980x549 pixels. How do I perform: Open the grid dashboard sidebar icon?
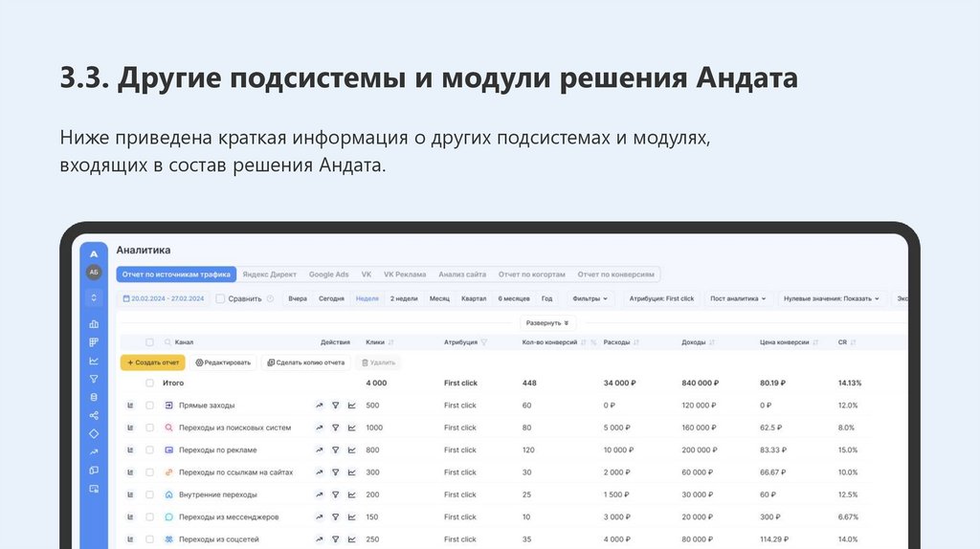94,342
